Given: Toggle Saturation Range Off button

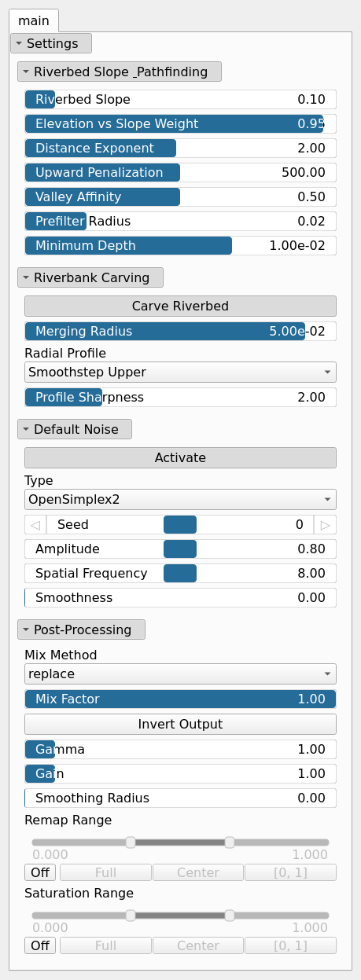Looking at the screenshot, I should [40, 945].
